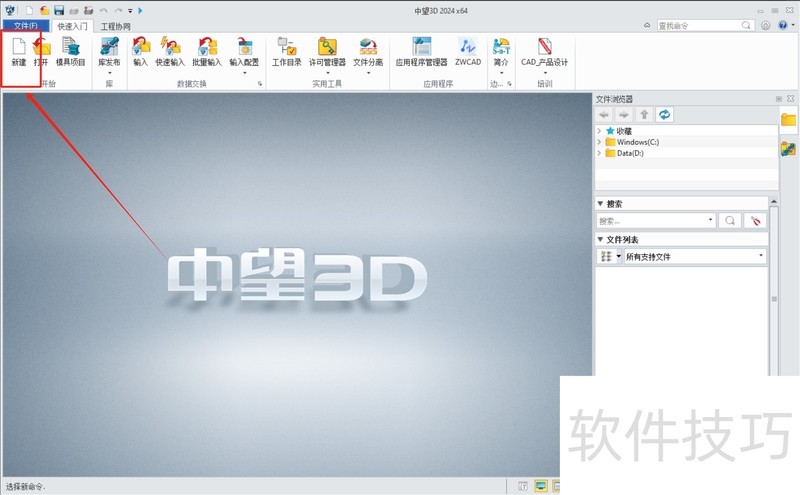Open a file with the 打开 ribbon button
800x495 pixels.
point(41,52)
